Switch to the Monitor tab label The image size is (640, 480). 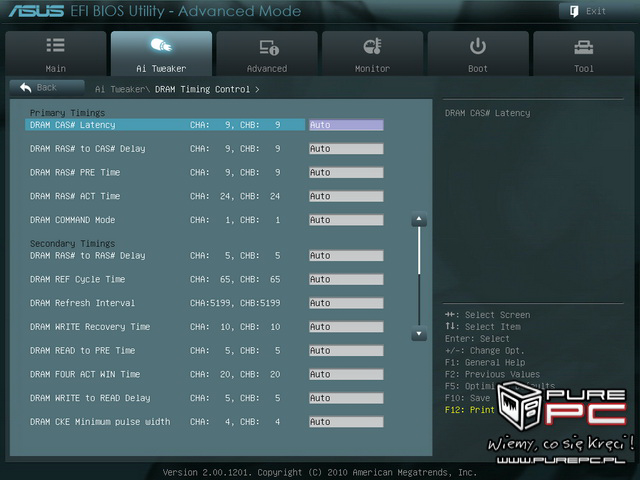[x=373, y=69]
